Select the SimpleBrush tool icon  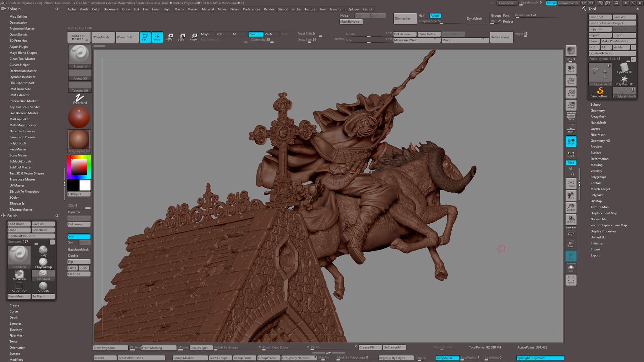(600, 93)
